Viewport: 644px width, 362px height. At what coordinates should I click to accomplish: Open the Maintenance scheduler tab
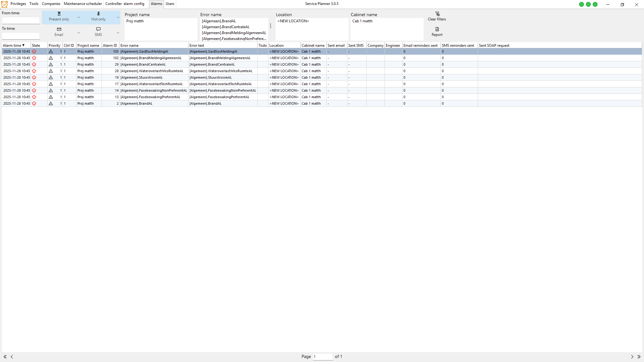83,4
